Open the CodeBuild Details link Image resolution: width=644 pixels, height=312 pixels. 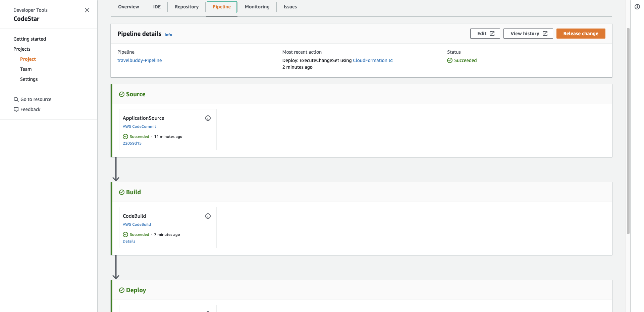click(129, 241)
